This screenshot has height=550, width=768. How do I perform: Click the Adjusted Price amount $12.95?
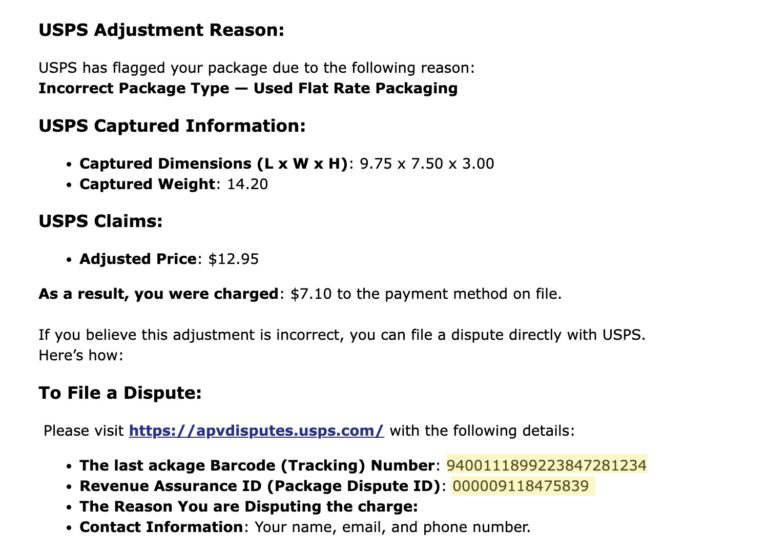click(x=234, y=259)
